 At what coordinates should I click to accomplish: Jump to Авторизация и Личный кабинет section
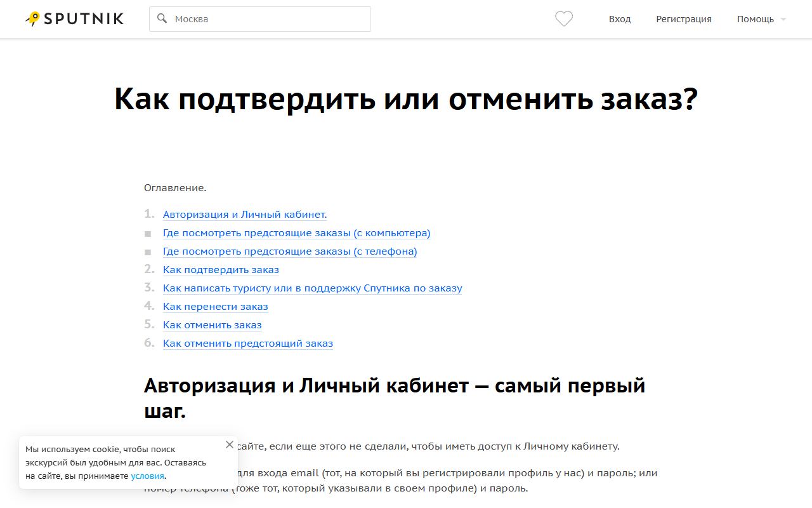tap(245, 215)
